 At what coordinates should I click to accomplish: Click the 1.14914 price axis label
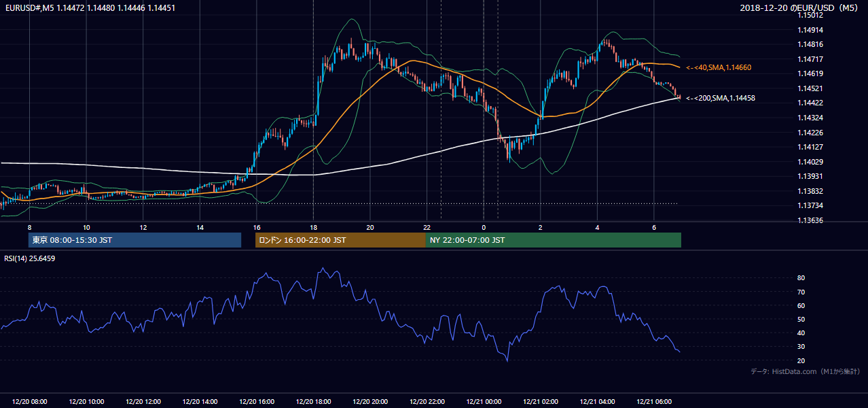point(810,30)
